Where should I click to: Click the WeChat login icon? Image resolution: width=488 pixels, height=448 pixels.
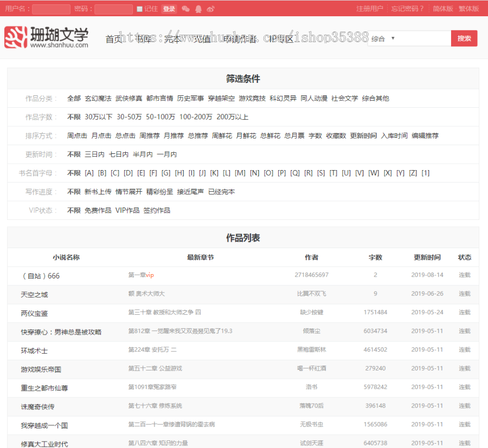point(185,9)
